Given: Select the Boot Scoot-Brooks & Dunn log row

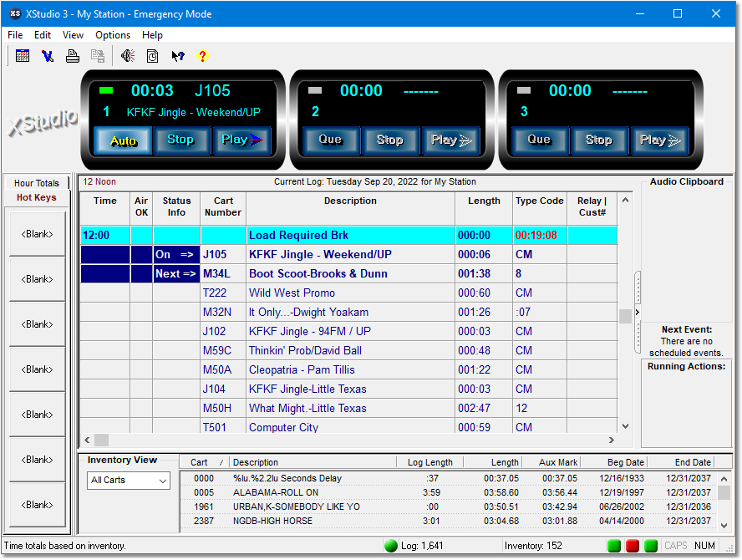Looking at the screenshot, I should tap(348, 273).
